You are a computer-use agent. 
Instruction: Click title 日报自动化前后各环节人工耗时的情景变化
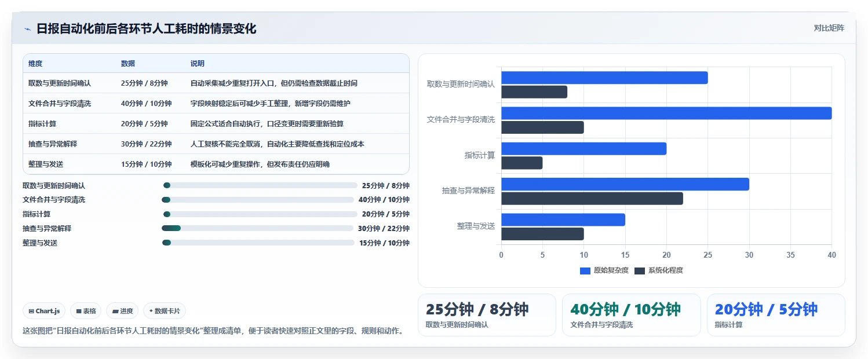[146, 28]
